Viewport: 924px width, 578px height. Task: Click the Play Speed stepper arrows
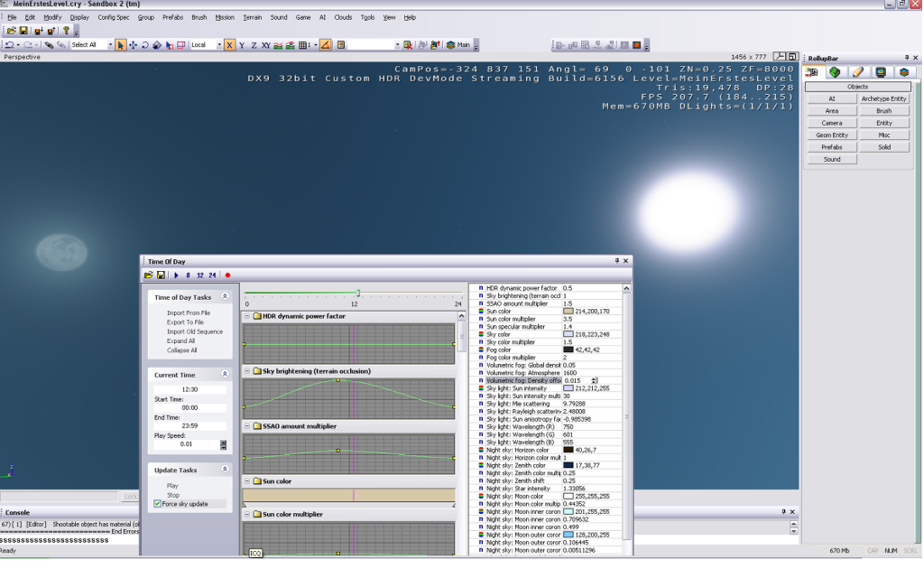pos(224,444)
